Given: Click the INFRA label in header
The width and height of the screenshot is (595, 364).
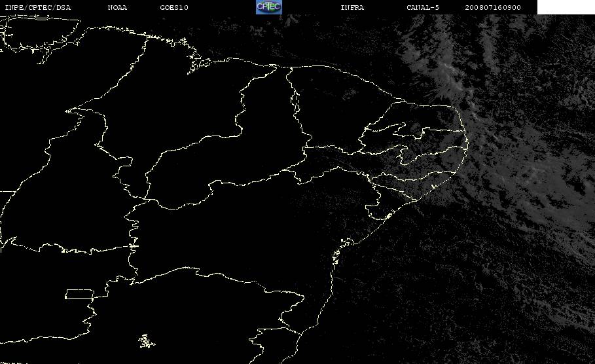Looking at the screenshot, I should pos(352,7).
